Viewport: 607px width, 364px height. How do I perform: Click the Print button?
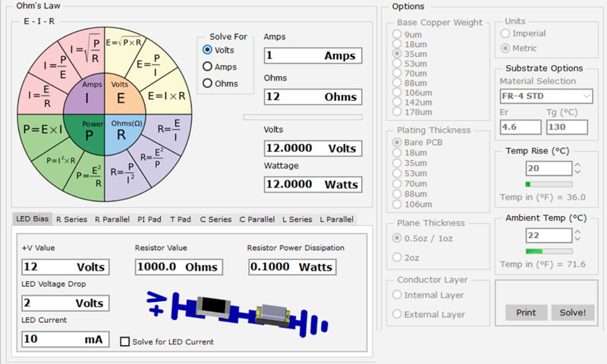(526, 312)
